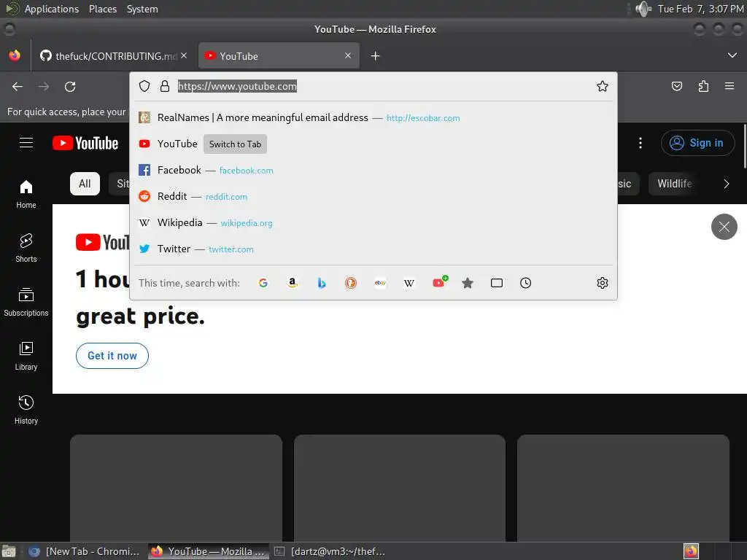The image size is (747, 560).
Task: Open the Places menu
Action: [x=103, y=9]
